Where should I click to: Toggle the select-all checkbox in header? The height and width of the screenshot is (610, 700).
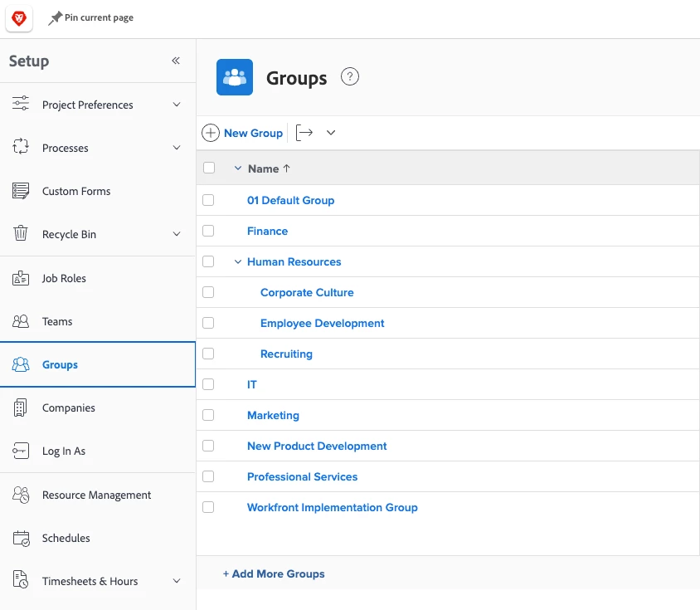point(209,168)
